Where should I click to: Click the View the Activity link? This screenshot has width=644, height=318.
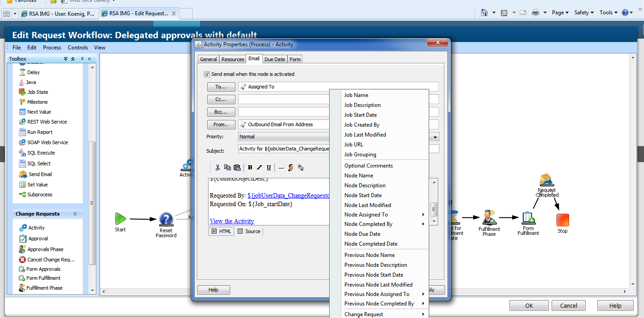232,221
